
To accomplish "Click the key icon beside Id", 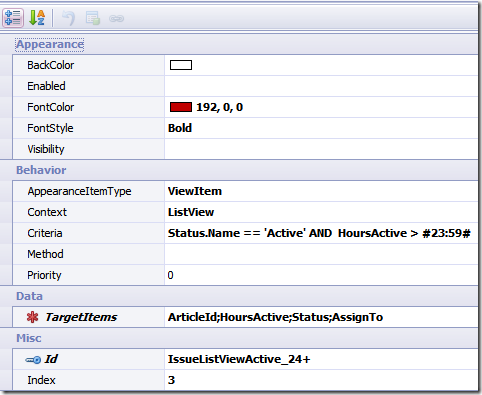I will (x=33, y=359).
